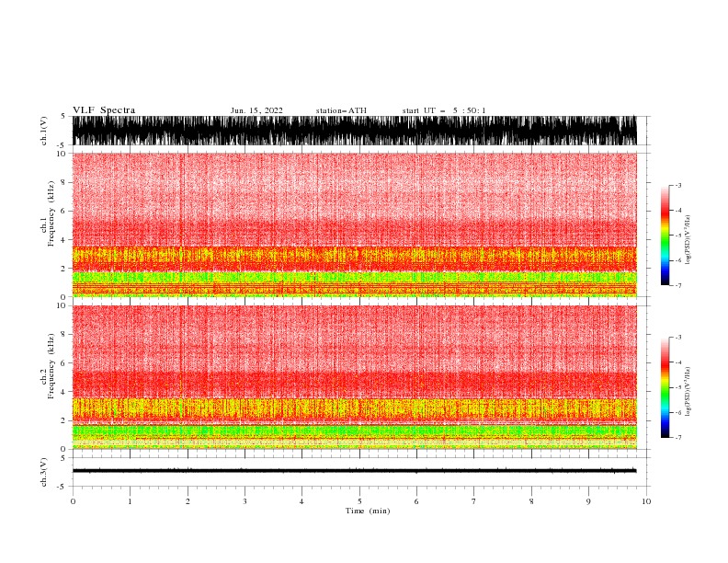Click time axis tick label '7'
Image resolution: width=728 pixels, height=563 pixels.
pos(474,501)
